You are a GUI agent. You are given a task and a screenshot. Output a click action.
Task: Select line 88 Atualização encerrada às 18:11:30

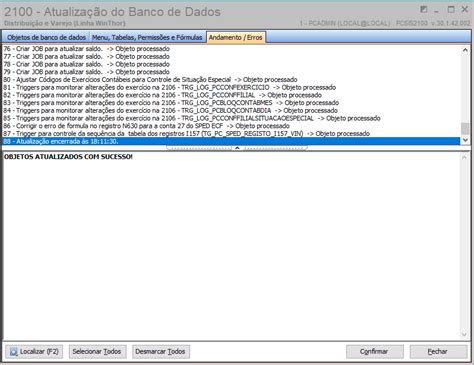point(231,141)
